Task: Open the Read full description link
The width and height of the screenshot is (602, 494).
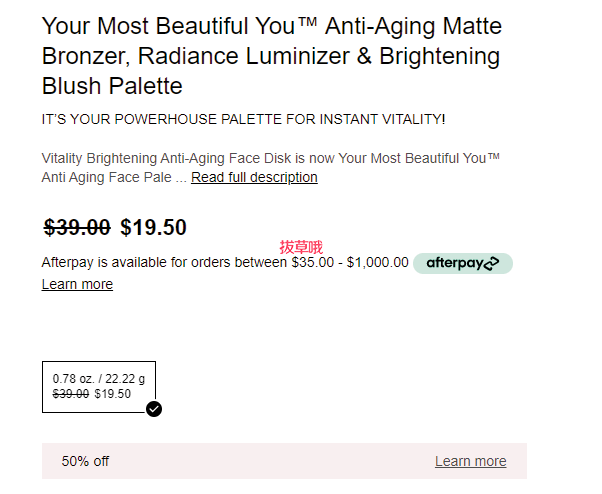Action: click(254, 177)
